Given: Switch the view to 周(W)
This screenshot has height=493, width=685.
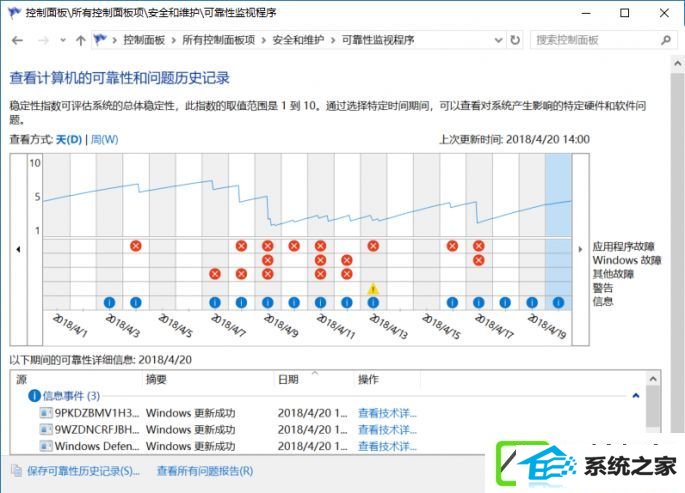Looking at the screenshot, I should (x=104, y=140).
